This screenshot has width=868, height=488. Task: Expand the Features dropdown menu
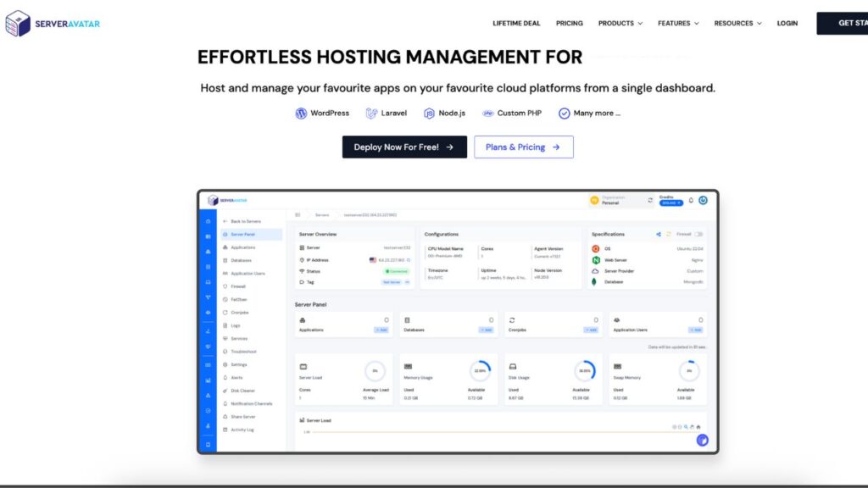pyautogui.click(x=679, y=23)
